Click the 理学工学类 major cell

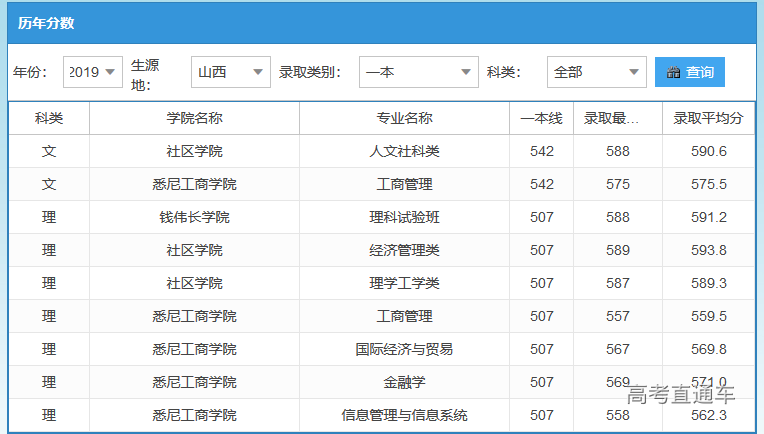(404, 283)
